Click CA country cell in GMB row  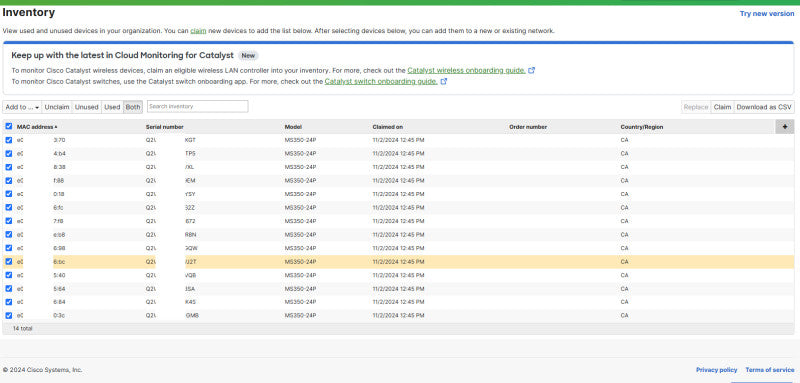point(624,316)
